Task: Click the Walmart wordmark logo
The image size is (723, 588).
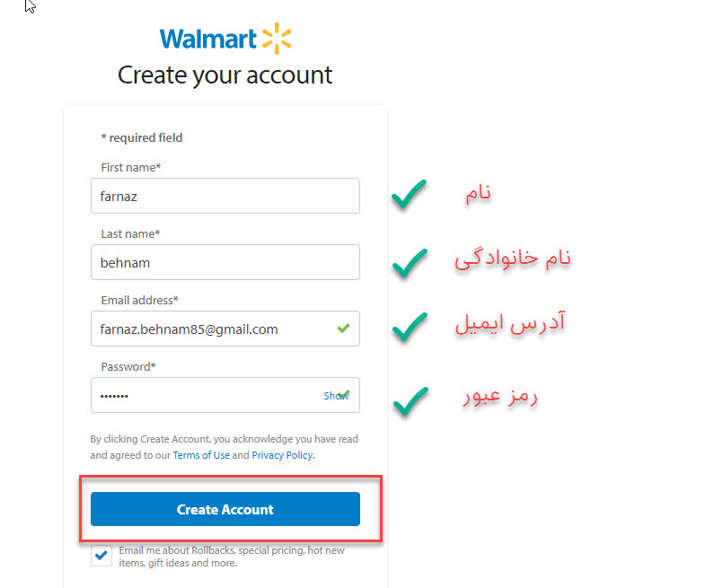Action: 208,39
